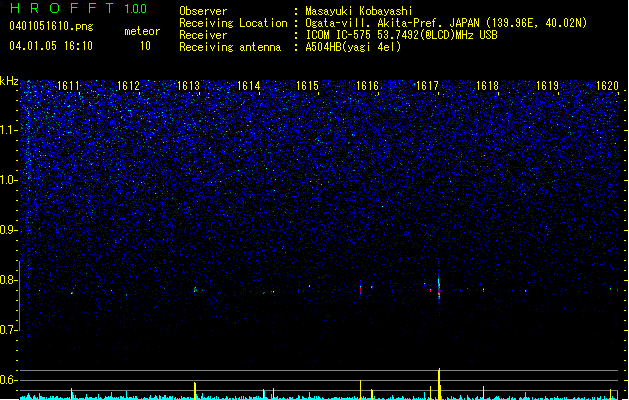Click the date stamp 04.01.05 16:10

[x=51, y=46]
